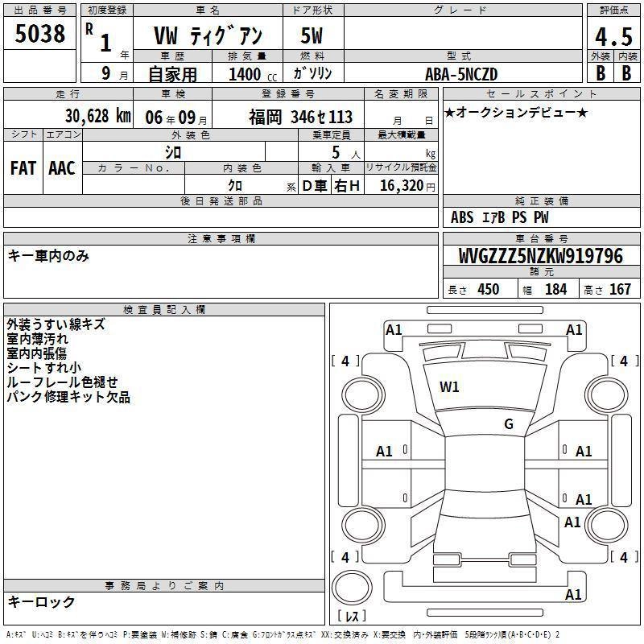
Task: Click the equipment list ABS エアB PS PW
Action: [499, 217]
